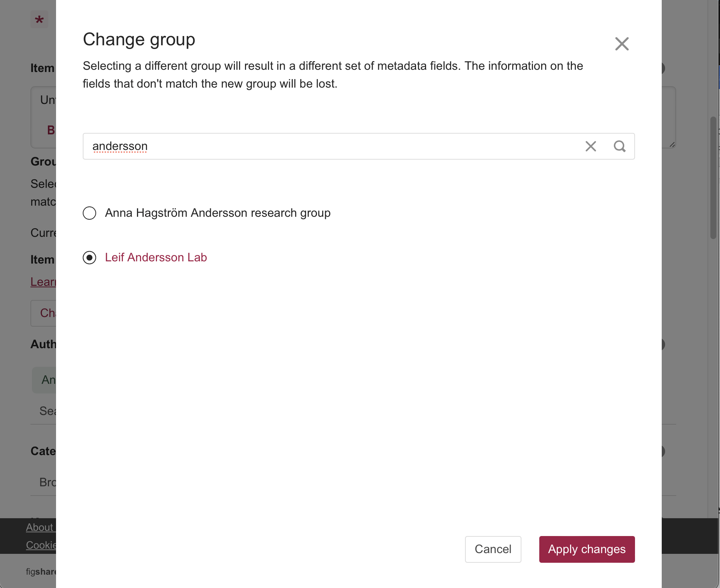Image resolution: width=720 pixels, height=588 pixels.
Task: Clear the andersson search text
Action: tap(590, 146)
